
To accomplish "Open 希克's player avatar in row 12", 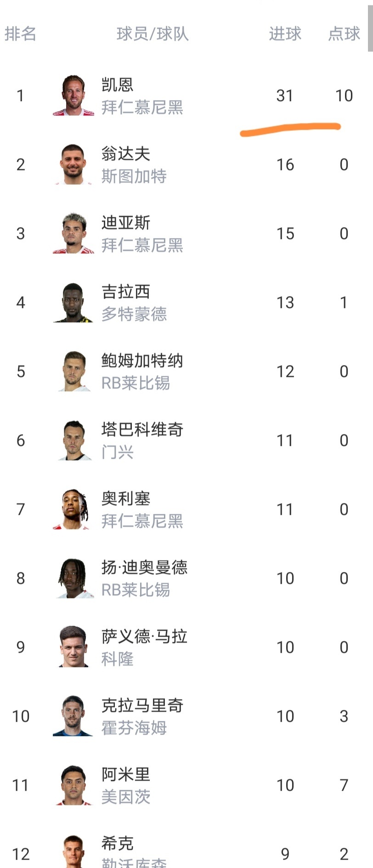I will [73, 851].
